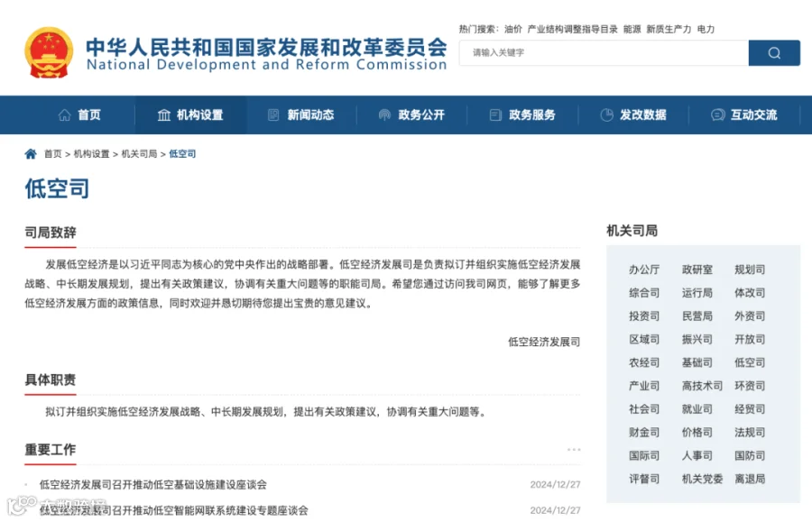
Task: Open 政研室 in the department list
Action: [x=697, y=270]
